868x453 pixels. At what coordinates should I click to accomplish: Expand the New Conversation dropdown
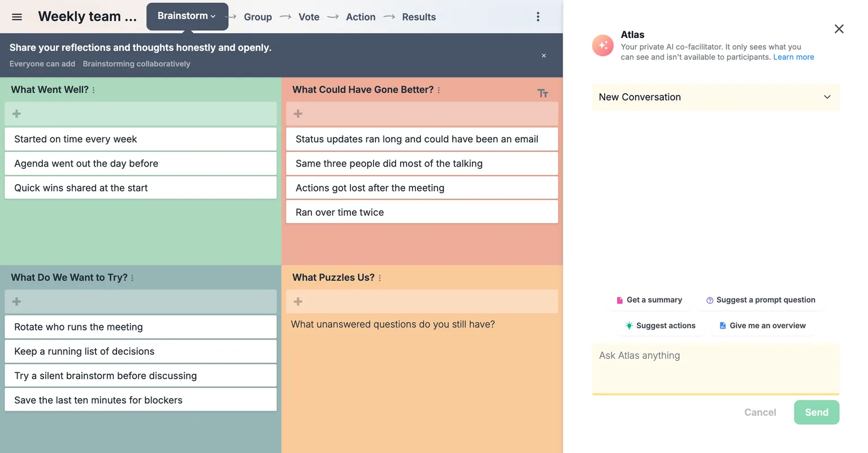point(715,97)
